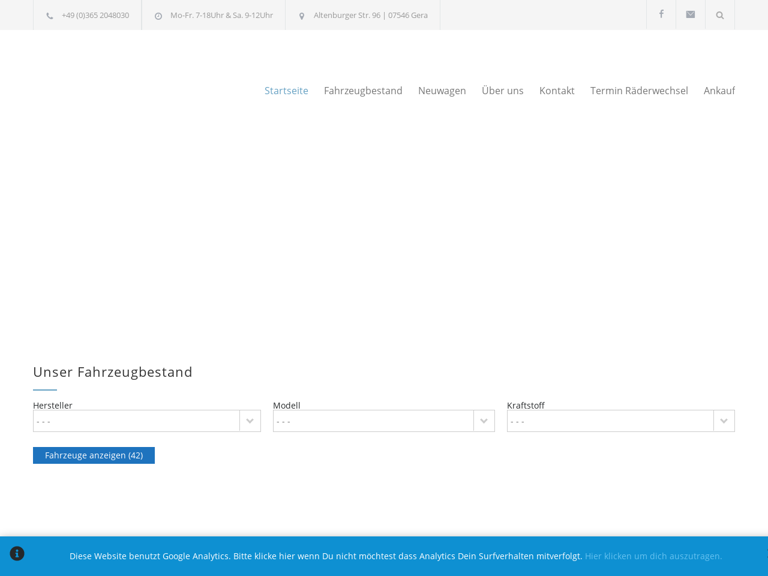Open Fahrzeugbestand menu item
Viewport: 768px width, 576px height.
363,91
